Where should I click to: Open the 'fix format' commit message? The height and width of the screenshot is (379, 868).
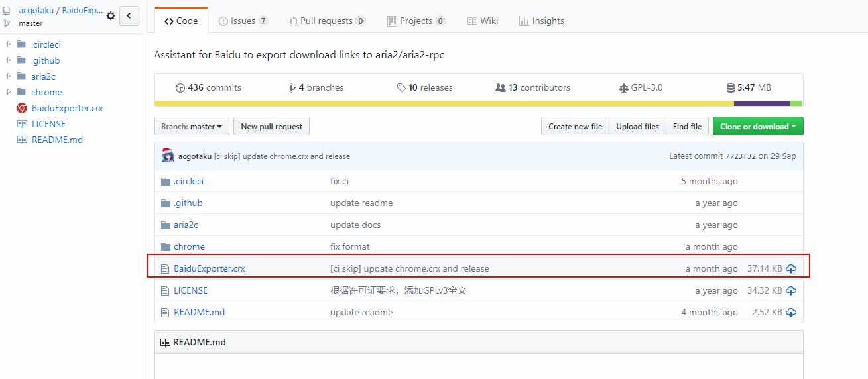click(350, 246)
